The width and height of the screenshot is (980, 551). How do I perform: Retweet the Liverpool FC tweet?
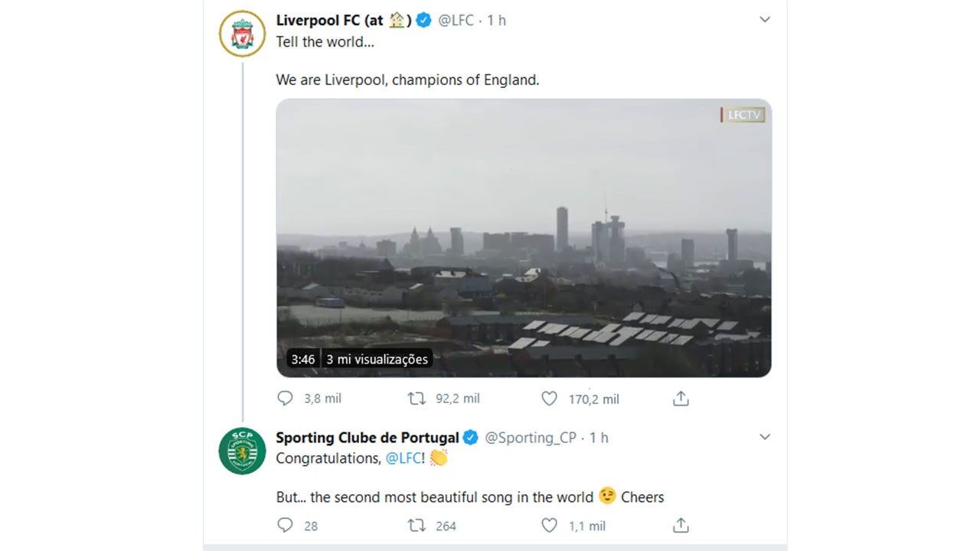point(416,399)
